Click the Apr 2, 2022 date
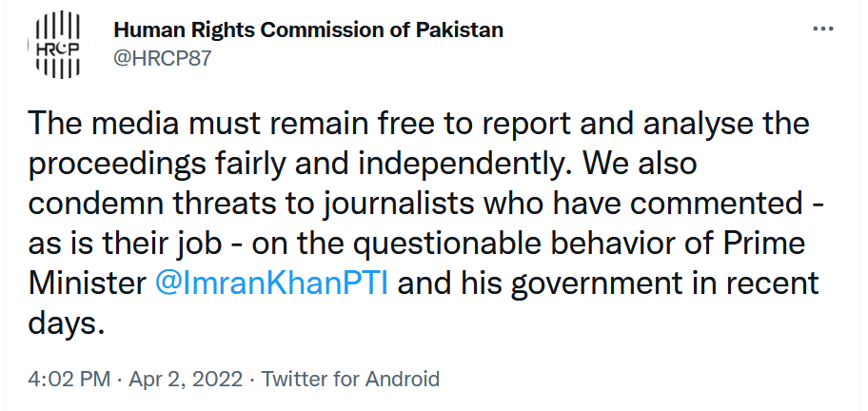The image size is (868, 411). click(186, 380)
